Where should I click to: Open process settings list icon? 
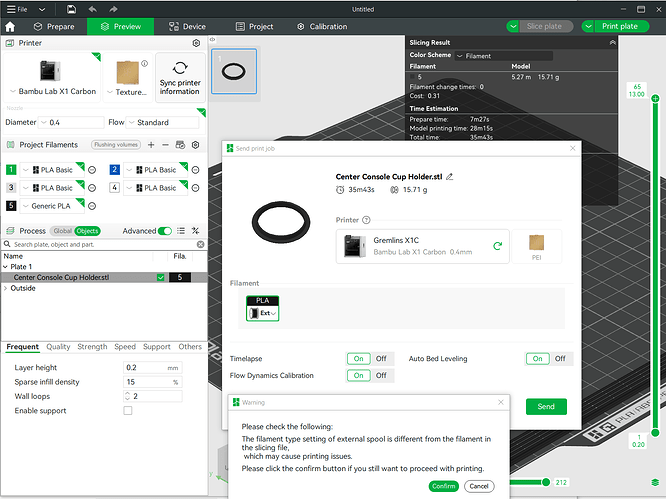[181, 231]
